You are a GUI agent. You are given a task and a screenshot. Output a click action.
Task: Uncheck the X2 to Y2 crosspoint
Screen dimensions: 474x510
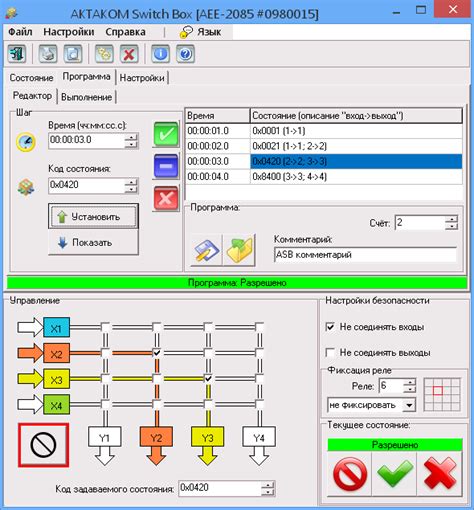coord(157,353)
